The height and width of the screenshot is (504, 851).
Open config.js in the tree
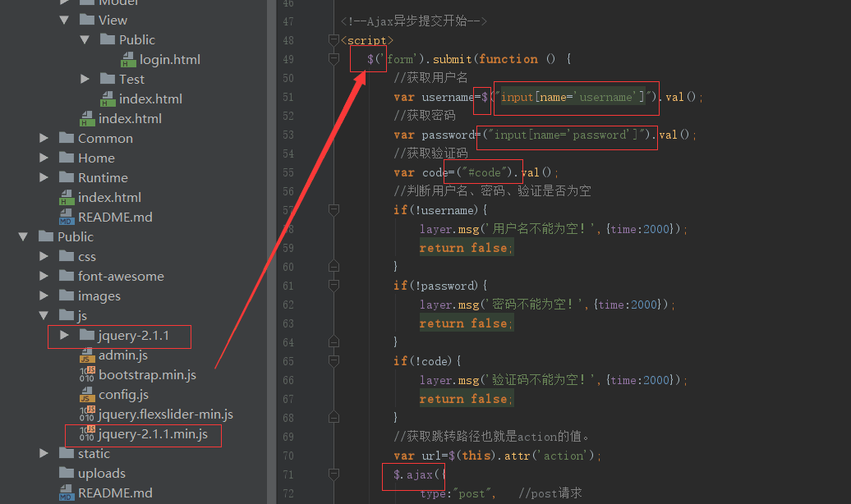[x=123, y=395]
